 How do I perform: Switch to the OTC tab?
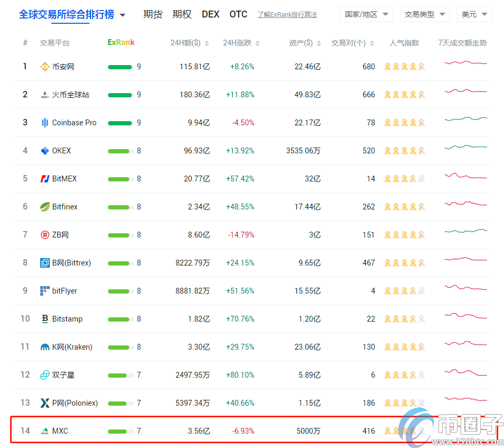tap(238, 14)
